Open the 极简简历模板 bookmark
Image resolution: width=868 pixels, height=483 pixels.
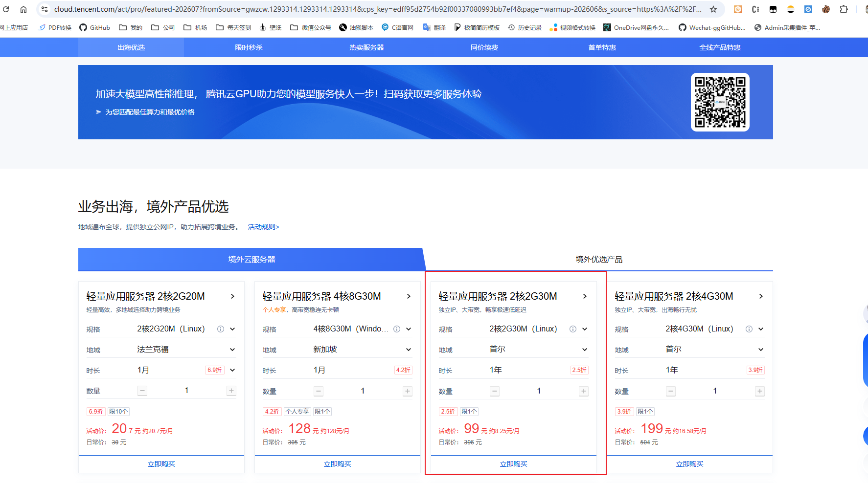pyautogui.click(x=477, y=28)
